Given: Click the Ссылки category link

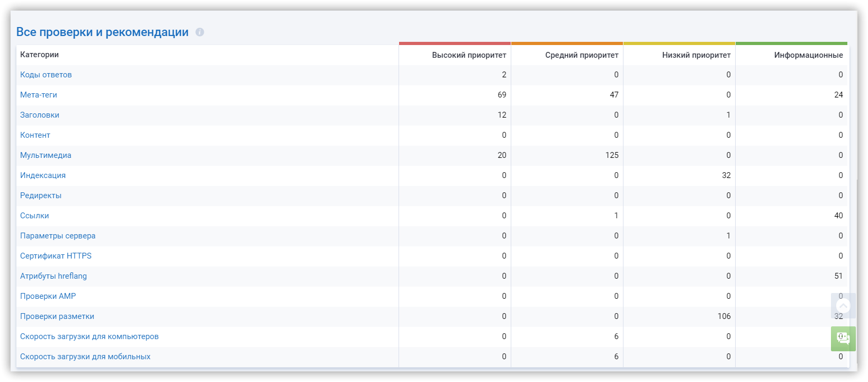Looking at the screenshot, I should tap(34, 216).
